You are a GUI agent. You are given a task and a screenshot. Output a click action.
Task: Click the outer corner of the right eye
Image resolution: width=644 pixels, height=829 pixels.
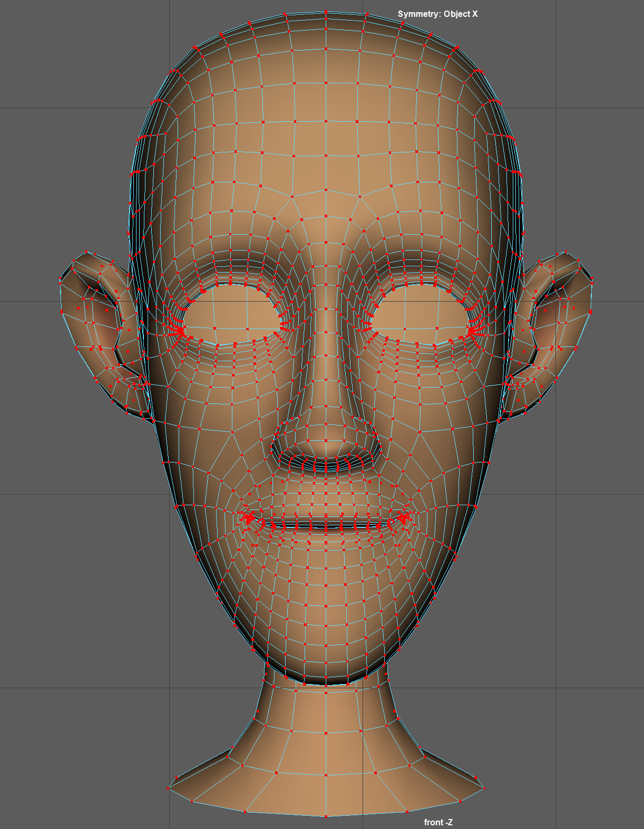473,331
